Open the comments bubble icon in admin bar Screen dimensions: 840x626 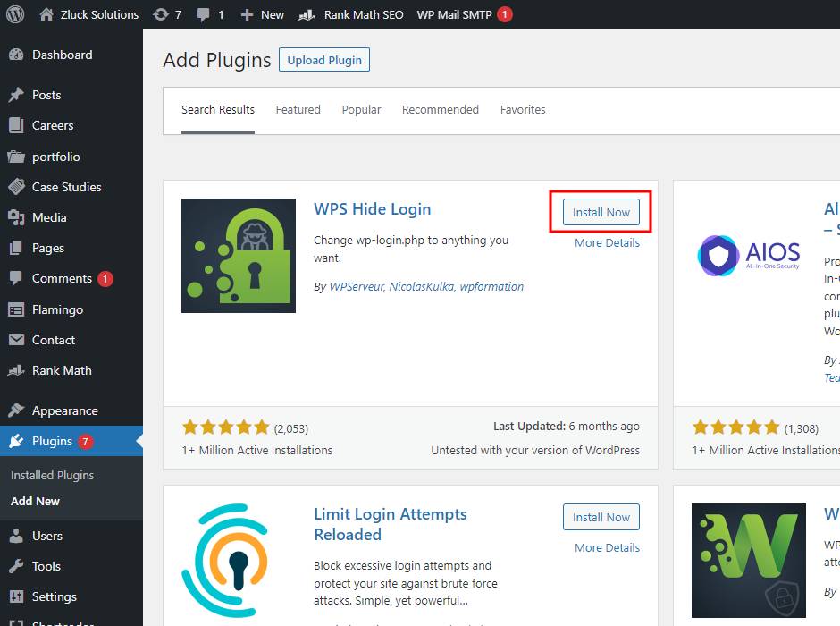(203, 15)
